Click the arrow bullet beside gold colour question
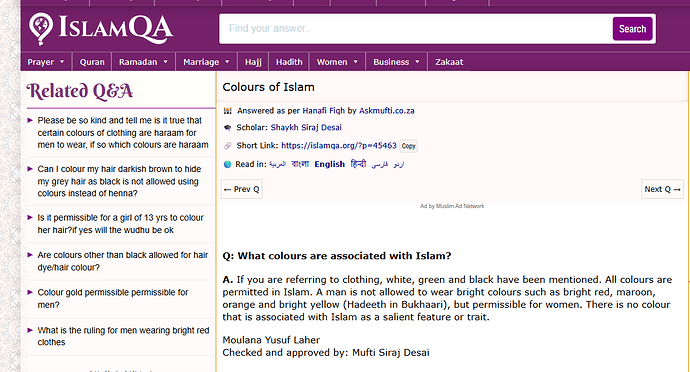Screen dimensions: 690x372 click(30, 292)
